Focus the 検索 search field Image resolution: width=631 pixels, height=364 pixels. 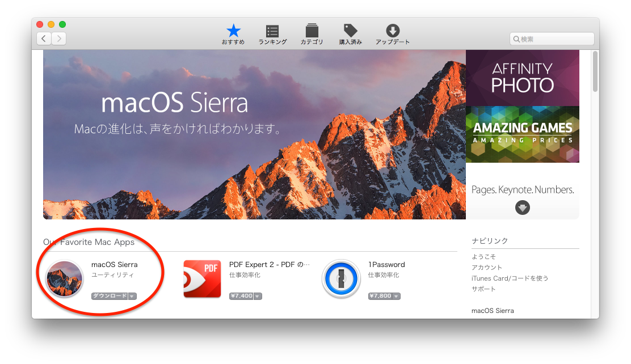pos(552,39)
